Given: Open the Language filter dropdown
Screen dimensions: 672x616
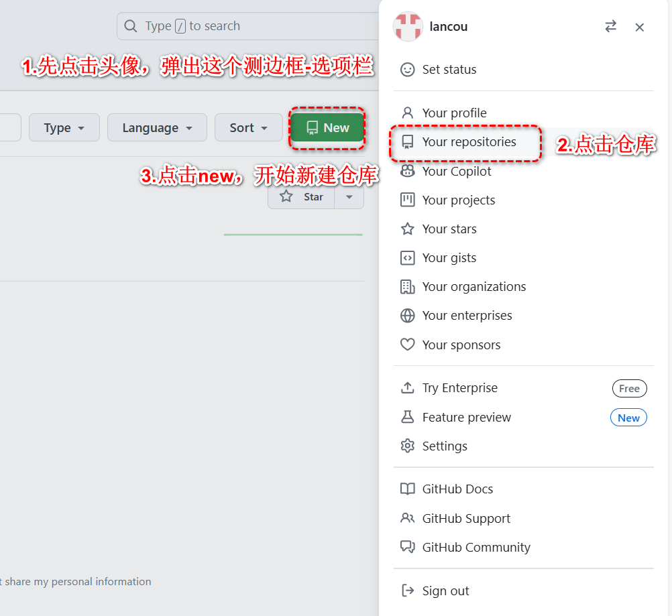Looking at the screenshot, I should (x=157, y=127).
